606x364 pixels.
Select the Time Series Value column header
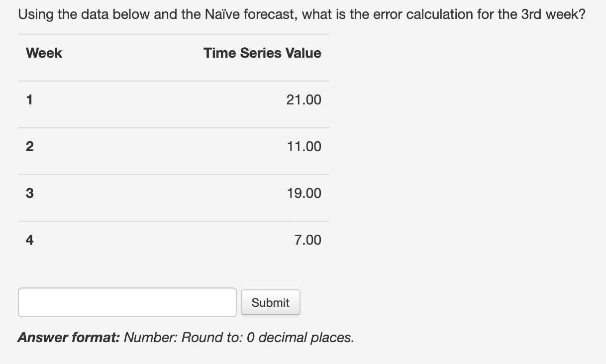[x=262, y=53]
